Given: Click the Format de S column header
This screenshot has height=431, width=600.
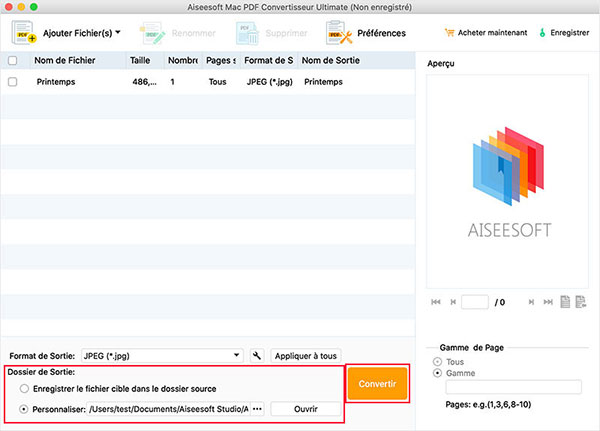Looking at the screenshot, I should tap(269, 60).
